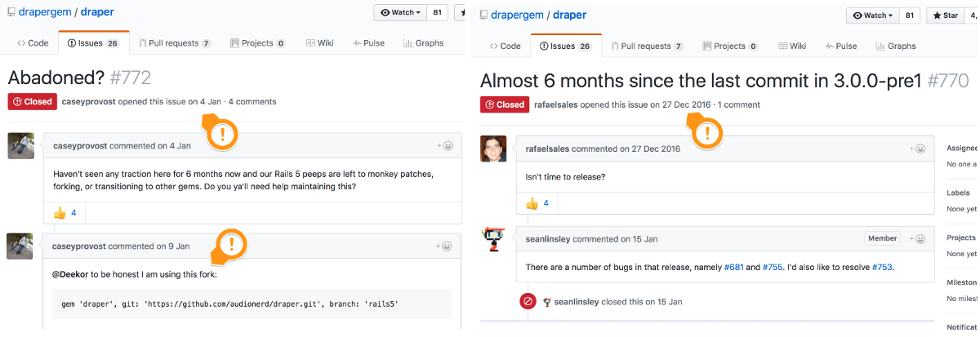Expand the Watch dropdown in the left page

pos(401,12)
